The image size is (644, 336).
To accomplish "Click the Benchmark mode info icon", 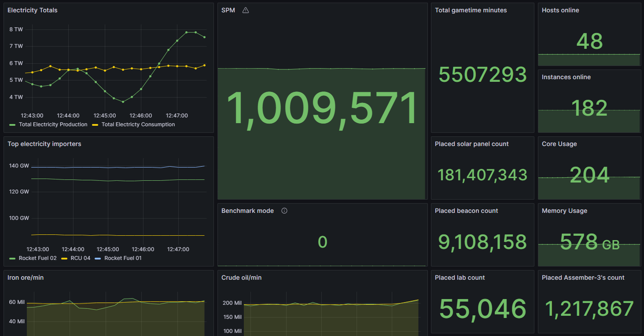I will tap(284, 211).
